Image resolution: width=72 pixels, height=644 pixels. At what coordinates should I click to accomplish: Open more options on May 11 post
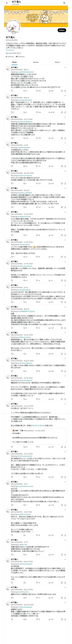(x=65, y=68)
